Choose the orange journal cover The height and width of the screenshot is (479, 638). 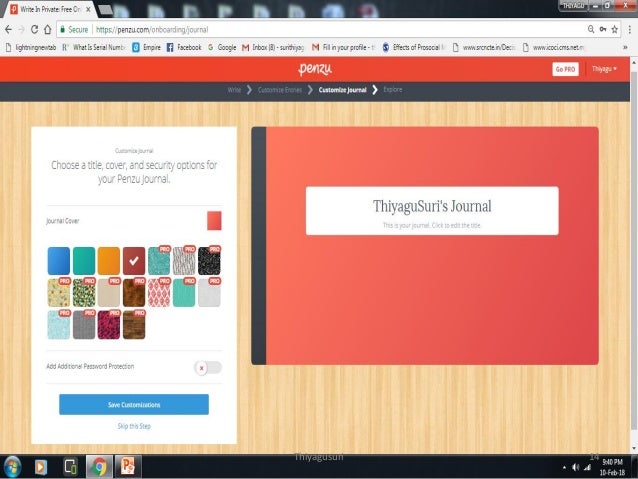point(109,261)
